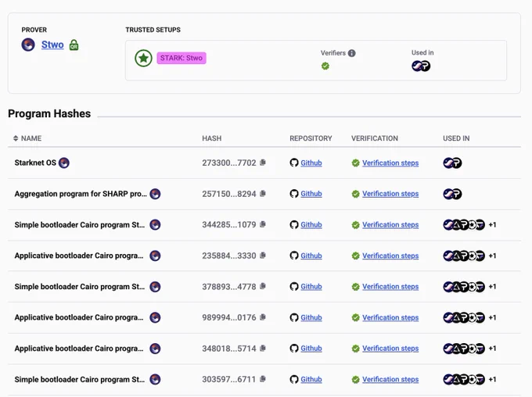Click the Github logo in Starknet OS row
The height and width of the screenshot is (397, 532).
294,163
